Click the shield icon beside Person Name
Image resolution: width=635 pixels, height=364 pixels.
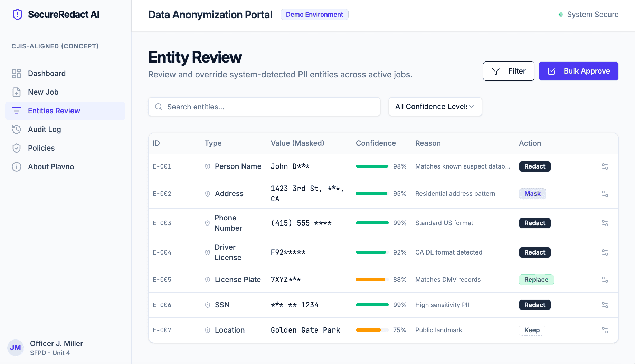point(208,166)
